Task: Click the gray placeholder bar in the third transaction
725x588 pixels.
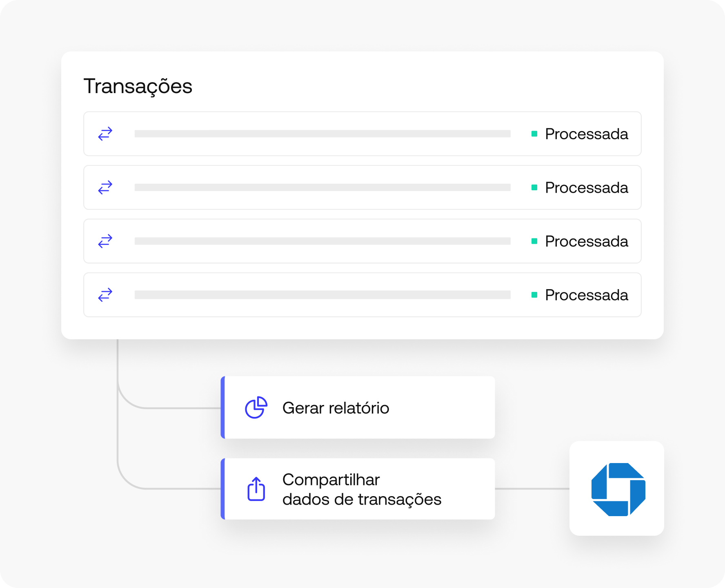Action: [x=322, y=241]
